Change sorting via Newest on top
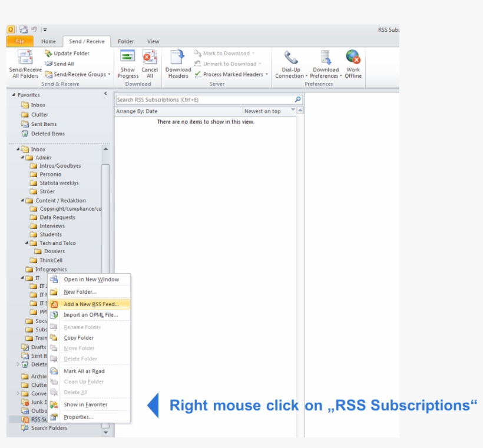The image size is (483, 448). pyautogui.click(x=264, y=111)
